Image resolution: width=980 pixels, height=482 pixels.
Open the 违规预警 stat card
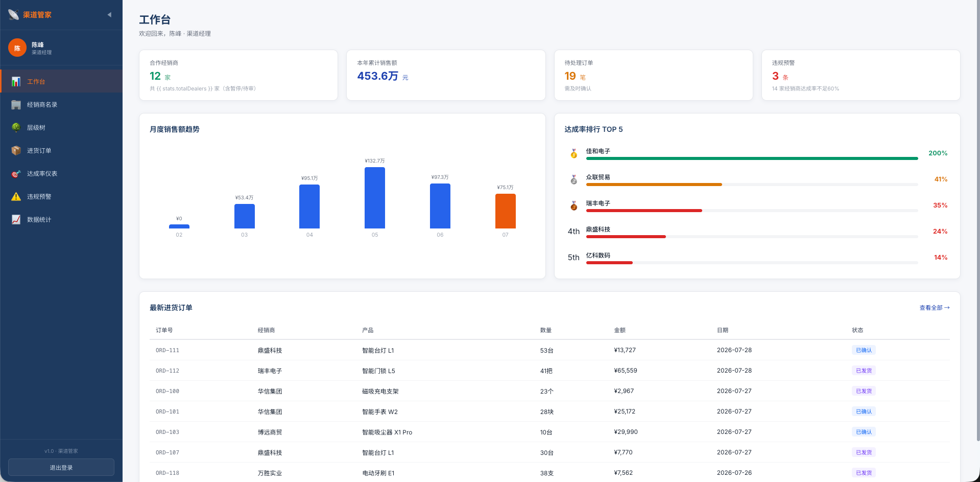tap(861, 75)
